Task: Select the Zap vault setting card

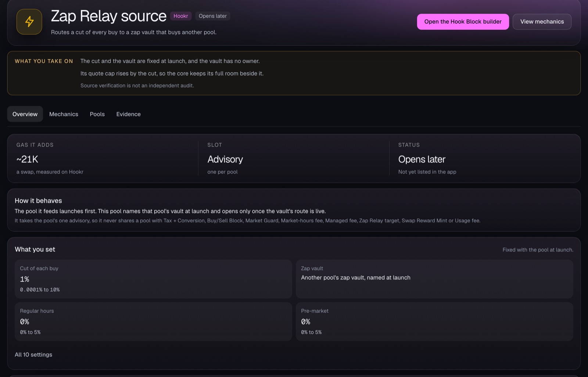Action: tap(434, 279)
